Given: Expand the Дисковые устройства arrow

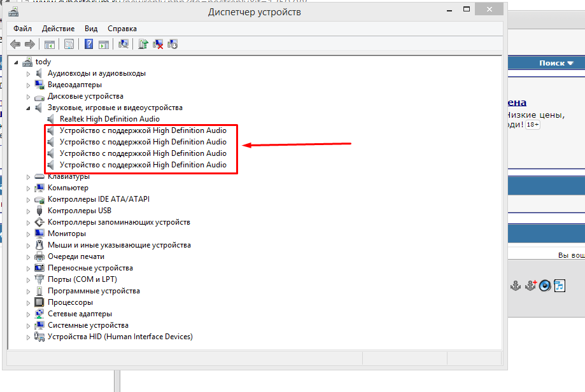Looking at the screenshot, I should 29,97.
